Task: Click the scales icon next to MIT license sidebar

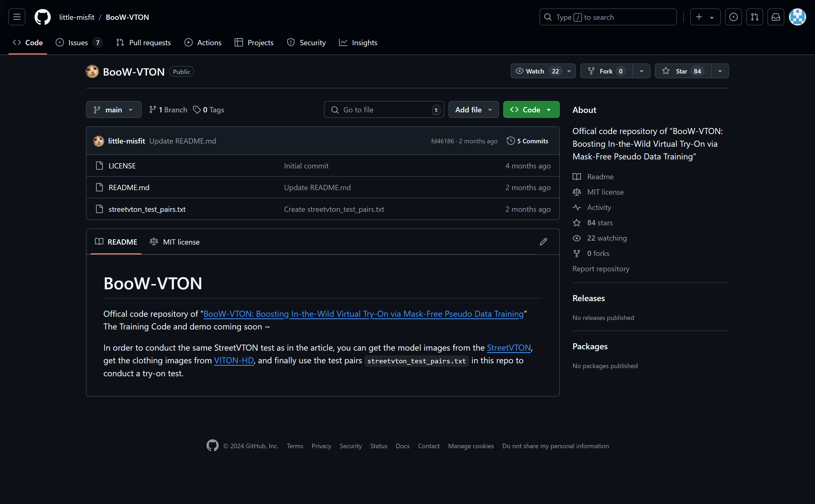Action: [x=577, y=192]
